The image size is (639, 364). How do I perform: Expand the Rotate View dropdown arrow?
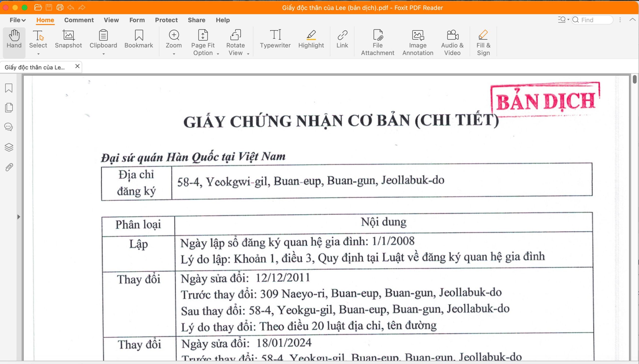248,54
